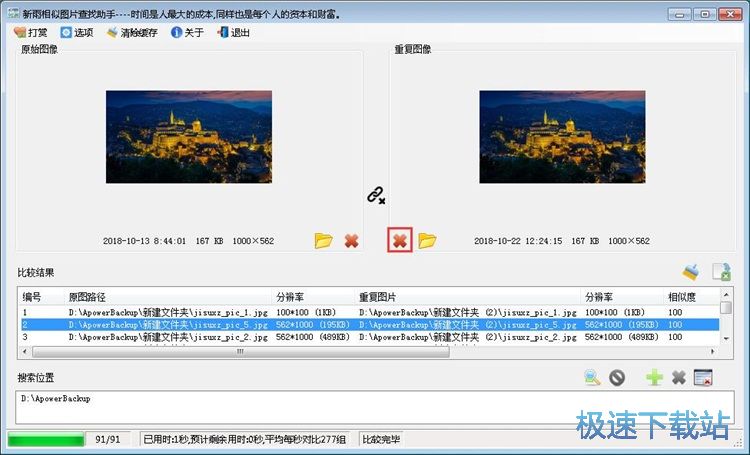Click the unlink chain icon between images
The height and width of the screenshot is (455, 750).
pos(376,195)
